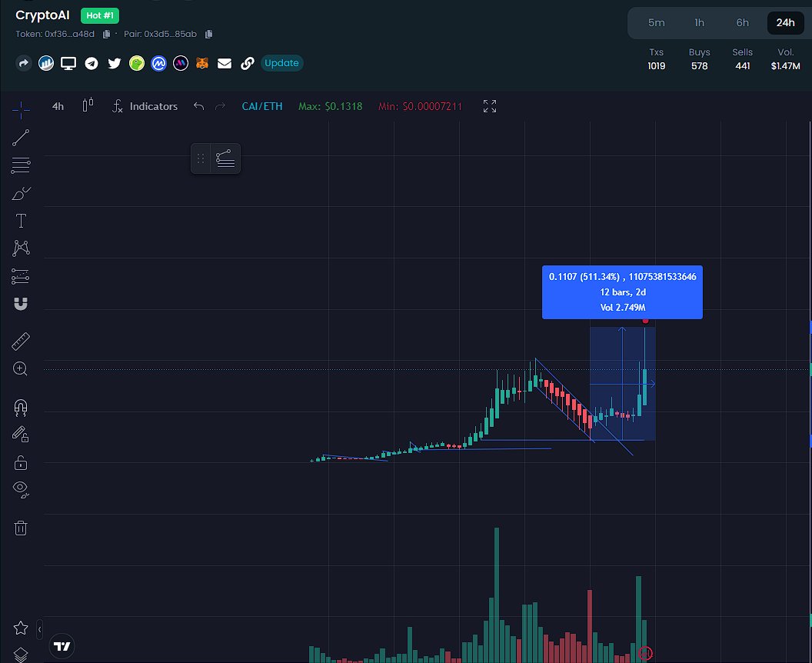This screenshot has width=812, height=663.
Task: Select the 6h stats timeframe
Action: (x=742, y=23)
